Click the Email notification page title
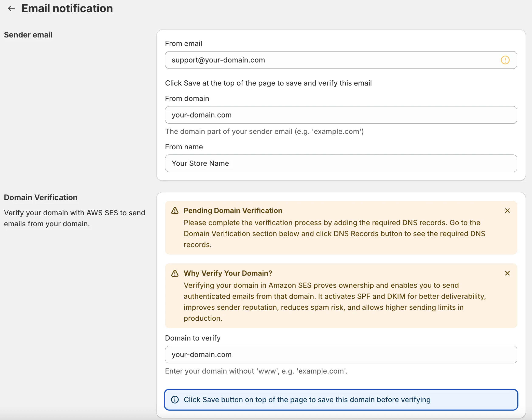 click(x=67, y=8)
